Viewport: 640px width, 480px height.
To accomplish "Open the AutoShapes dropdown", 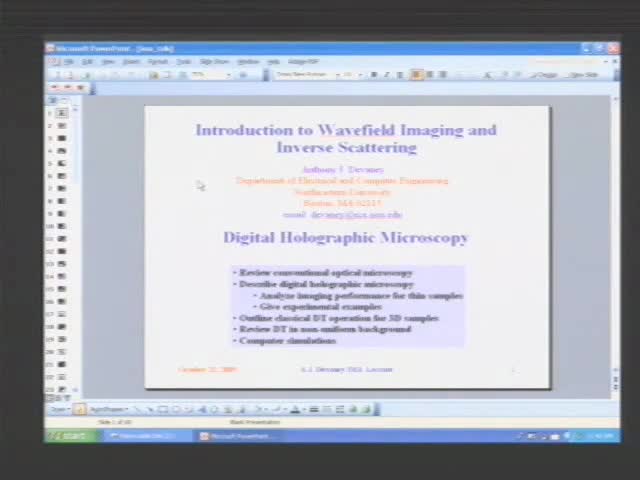I will click(109, 409).
